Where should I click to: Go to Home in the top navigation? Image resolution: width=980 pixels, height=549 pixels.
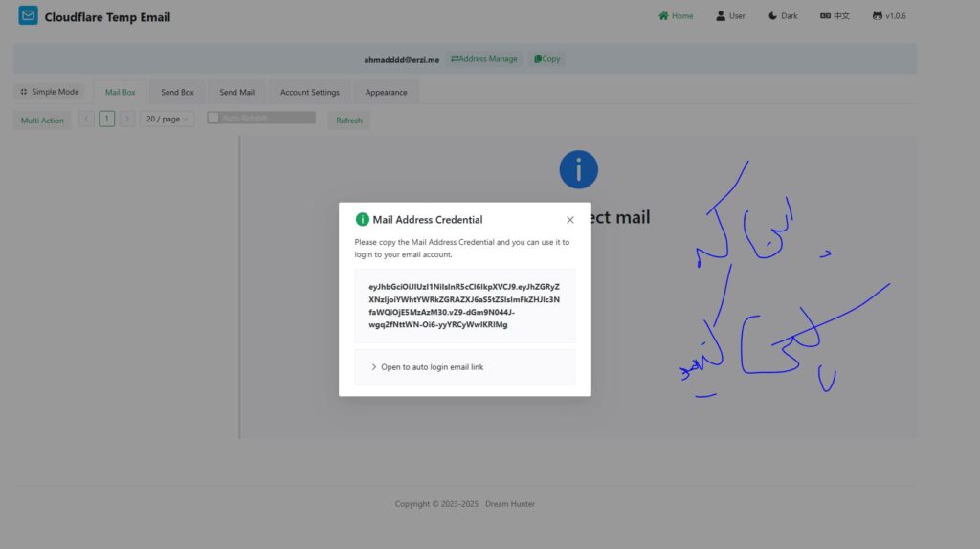click(676, 15)
